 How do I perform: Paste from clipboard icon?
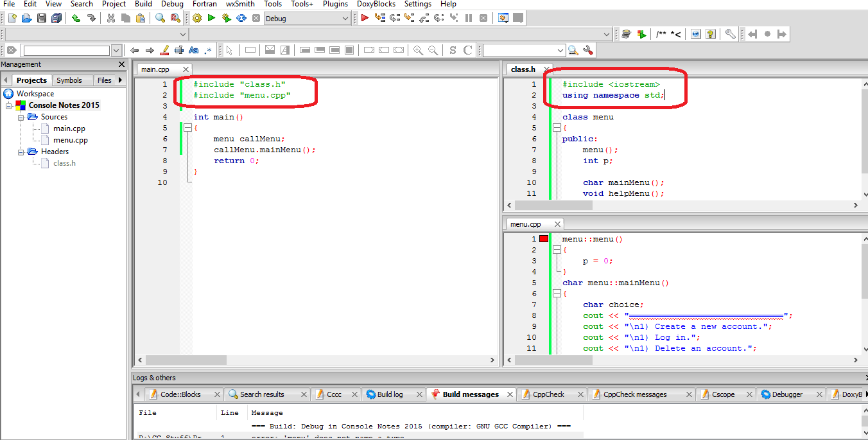(x=141, y=18)
